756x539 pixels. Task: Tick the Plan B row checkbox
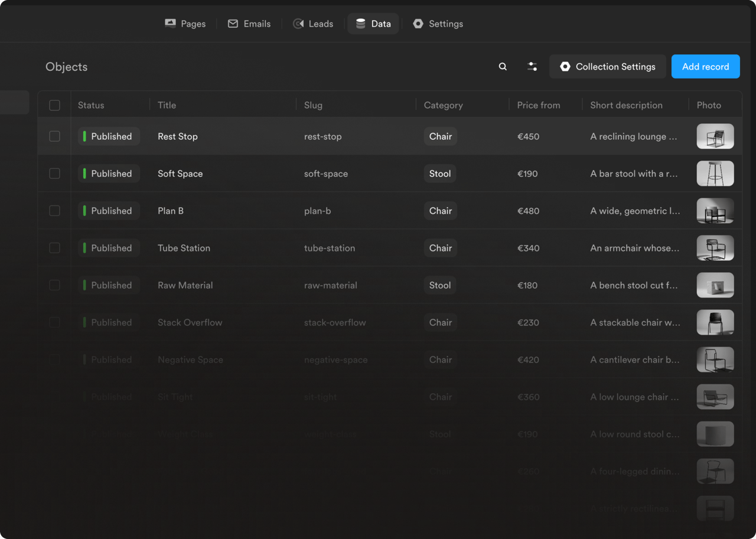(54, 211)
